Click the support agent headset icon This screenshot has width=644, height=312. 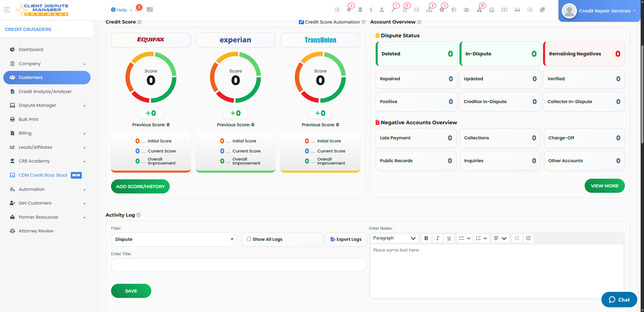360,10
